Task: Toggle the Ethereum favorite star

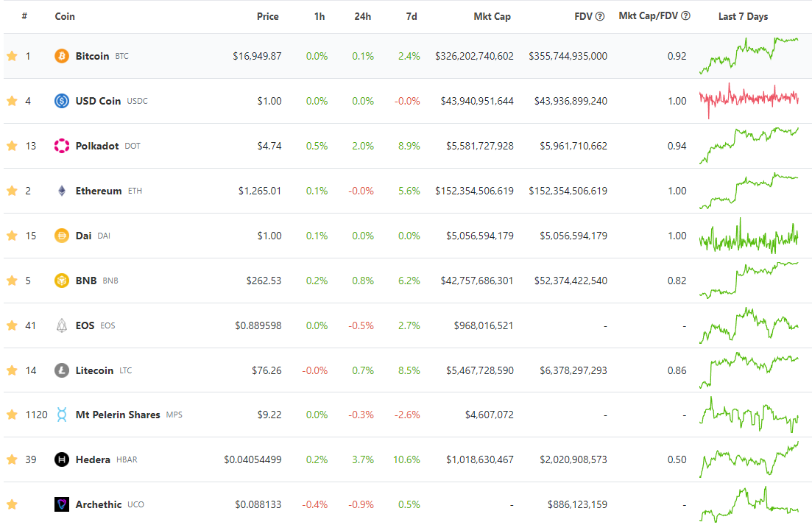Action: point(12,191)
